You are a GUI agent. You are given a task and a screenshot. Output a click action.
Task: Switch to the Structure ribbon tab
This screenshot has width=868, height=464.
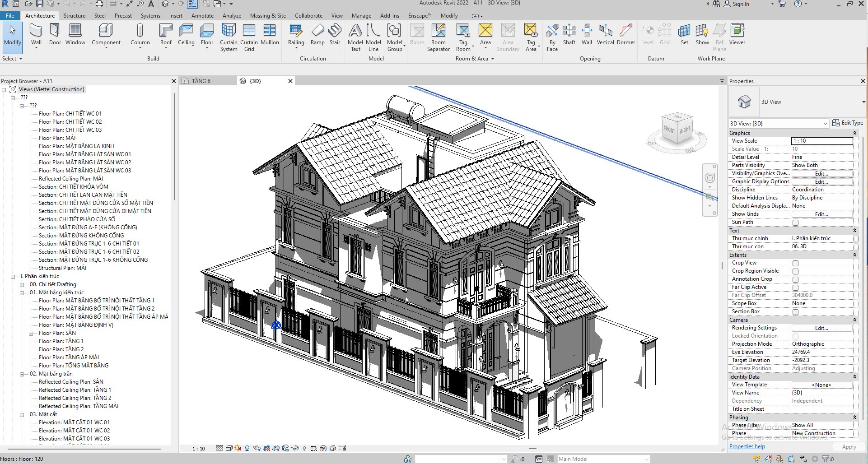74,15
